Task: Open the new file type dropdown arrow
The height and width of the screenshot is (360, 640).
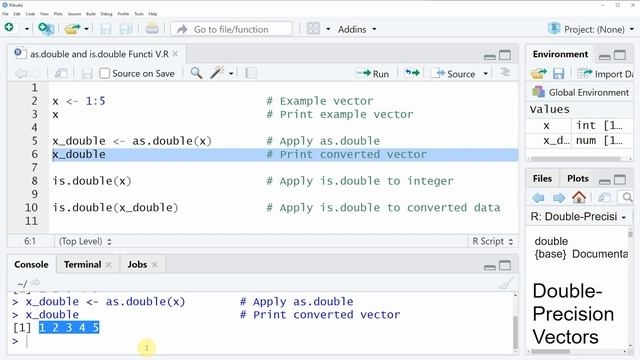Action: click(27, 29)
